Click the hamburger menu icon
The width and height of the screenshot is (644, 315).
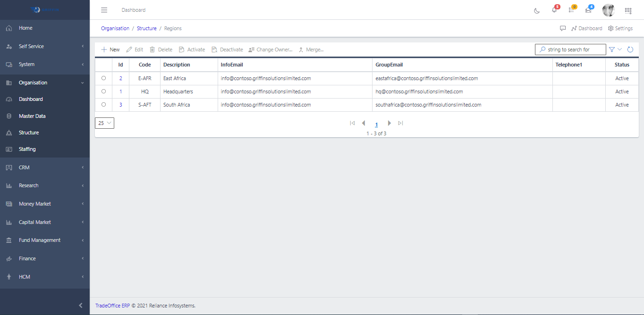(104, 10)
